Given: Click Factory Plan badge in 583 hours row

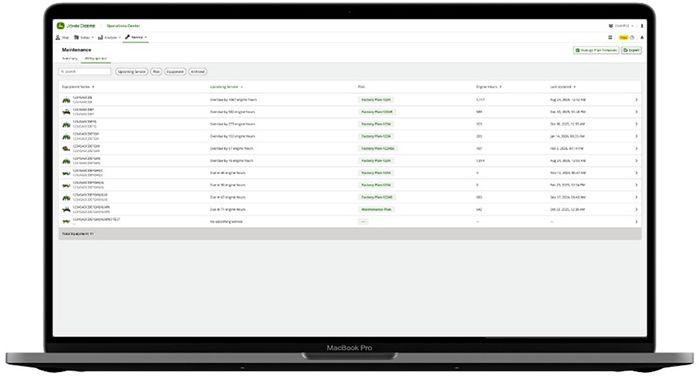Looking at the screenshot, I should coord(377,112).
